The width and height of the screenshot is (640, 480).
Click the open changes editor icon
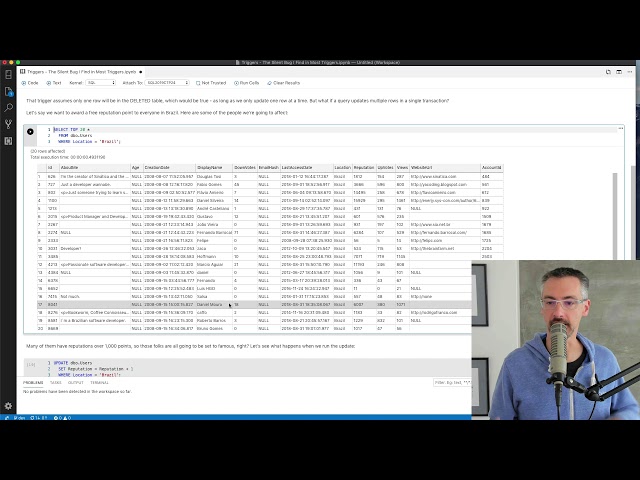(608, 72)
